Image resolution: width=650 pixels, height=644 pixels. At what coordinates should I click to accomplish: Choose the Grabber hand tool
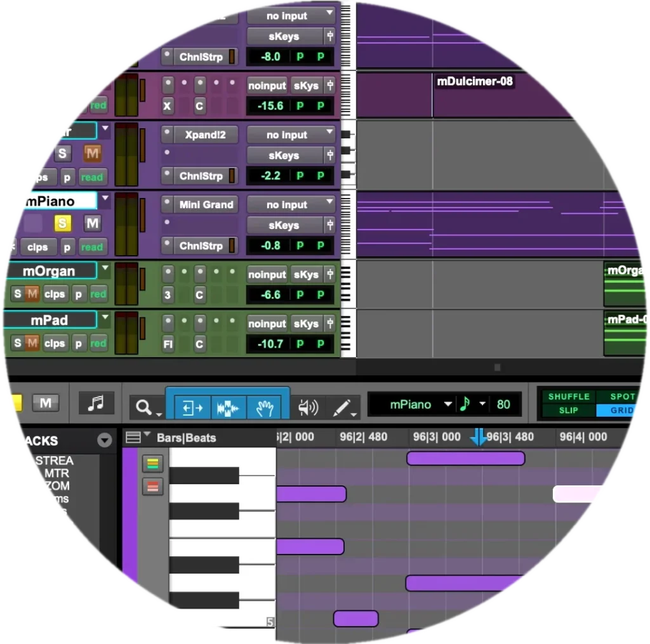tap(265, 408)
